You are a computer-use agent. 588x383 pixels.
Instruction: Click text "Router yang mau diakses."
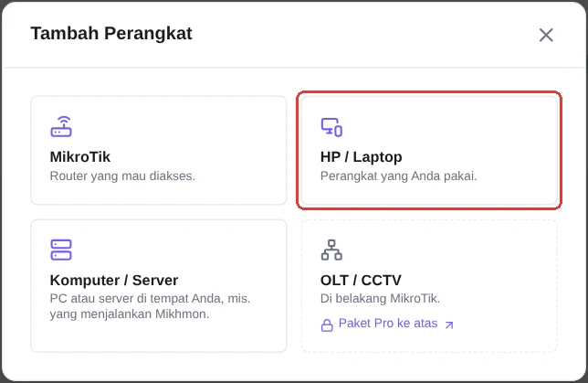122,176
